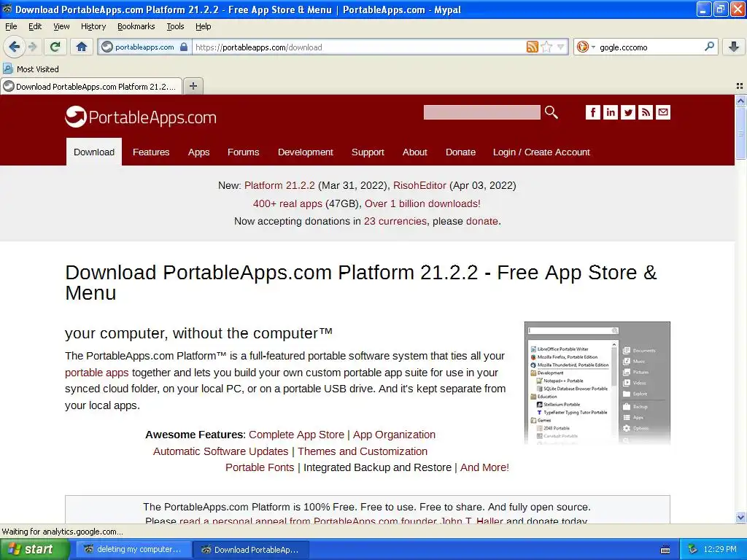Open the View menu
This screenshot has width=747, height=560.
[61, 26]
